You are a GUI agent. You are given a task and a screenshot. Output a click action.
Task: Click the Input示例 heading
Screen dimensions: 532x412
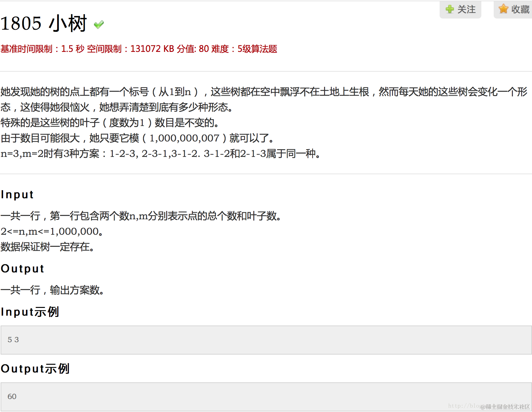click(x=30, y=312)
